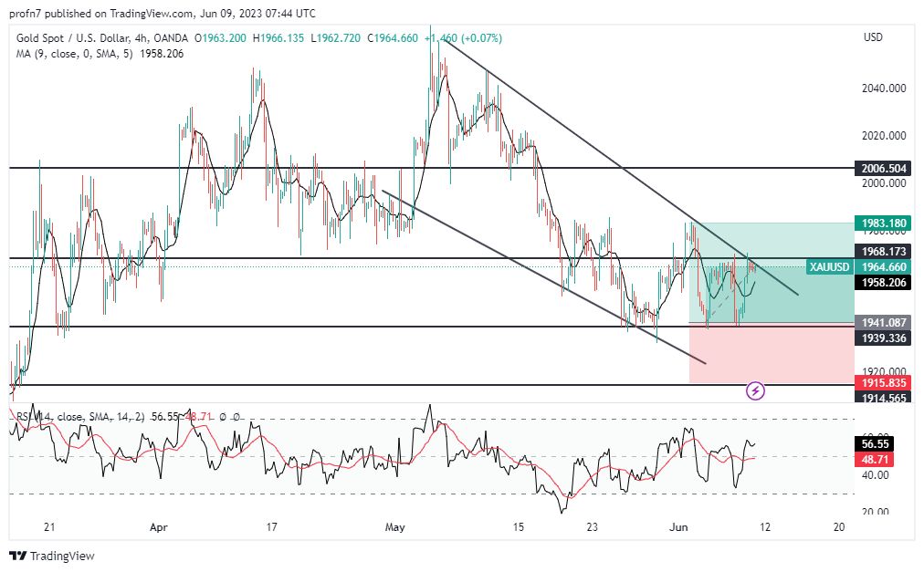The width and height of the screenshot is (924, 572).
Task: Click the USD currency label on the price axis
Action: pyautogui.click(x=872, y=38)
